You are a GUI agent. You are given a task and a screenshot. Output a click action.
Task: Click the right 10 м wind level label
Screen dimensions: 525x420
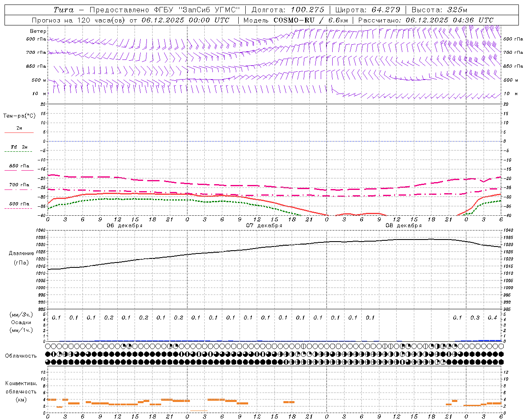(511, 94)
